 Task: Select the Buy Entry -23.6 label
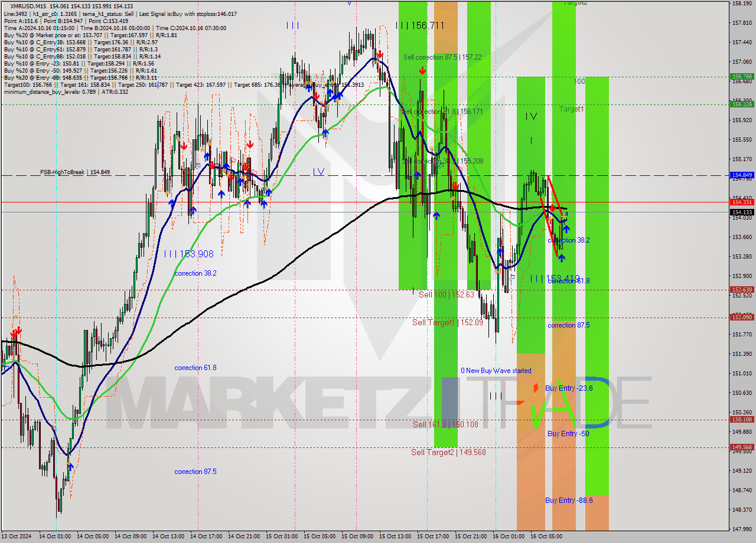569,388
